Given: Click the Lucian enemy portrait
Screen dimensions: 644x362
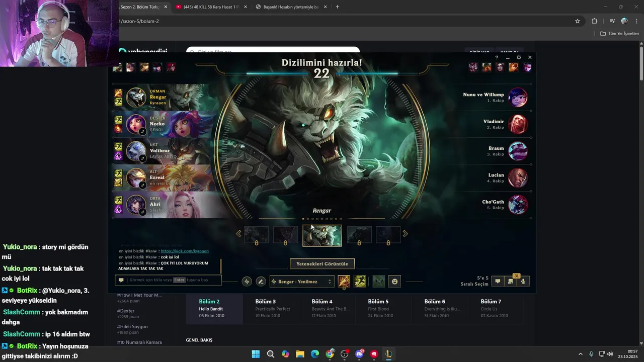Looking at the screenshot, I should [518, 178].
